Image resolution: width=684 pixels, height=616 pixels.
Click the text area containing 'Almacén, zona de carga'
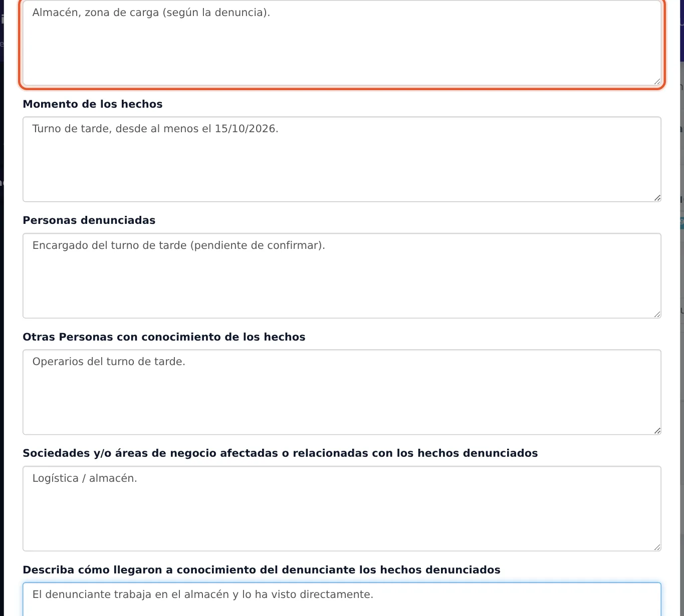tap(342, 43)
